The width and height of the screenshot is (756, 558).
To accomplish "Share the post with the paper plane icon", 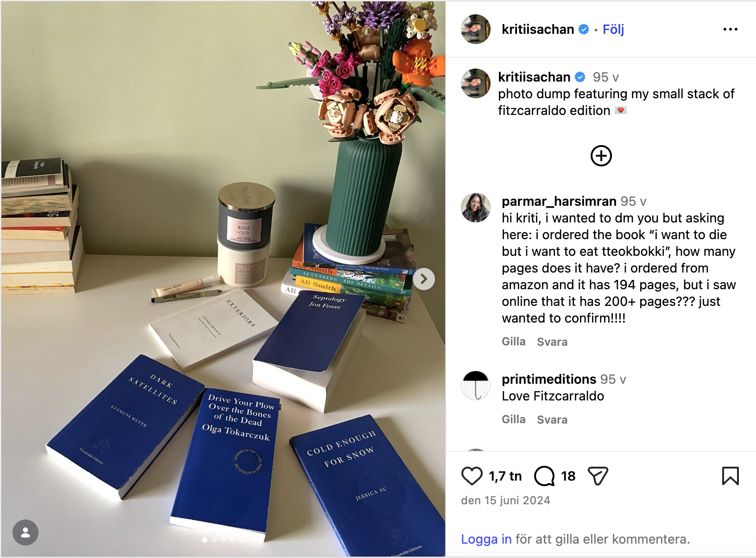I will point(598,476).
